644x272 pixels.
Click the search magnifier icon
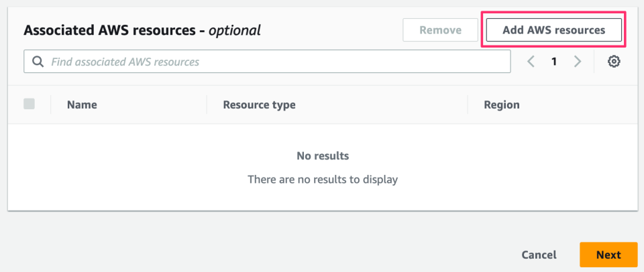point(38,62)
